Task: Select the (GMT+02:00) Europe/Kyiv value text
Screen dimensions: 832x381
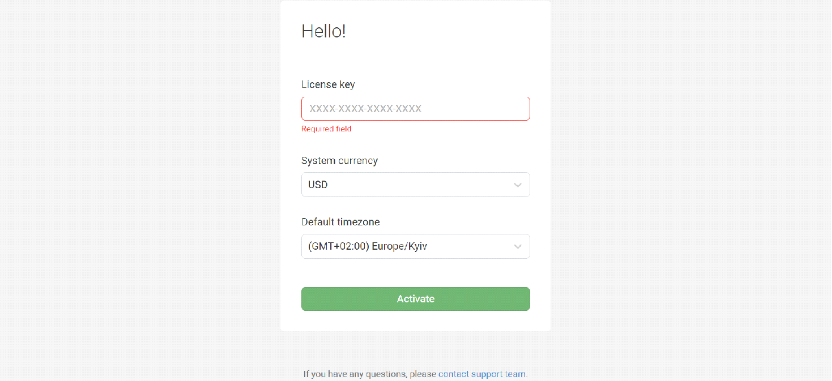Action: click(x=367, y=247)
